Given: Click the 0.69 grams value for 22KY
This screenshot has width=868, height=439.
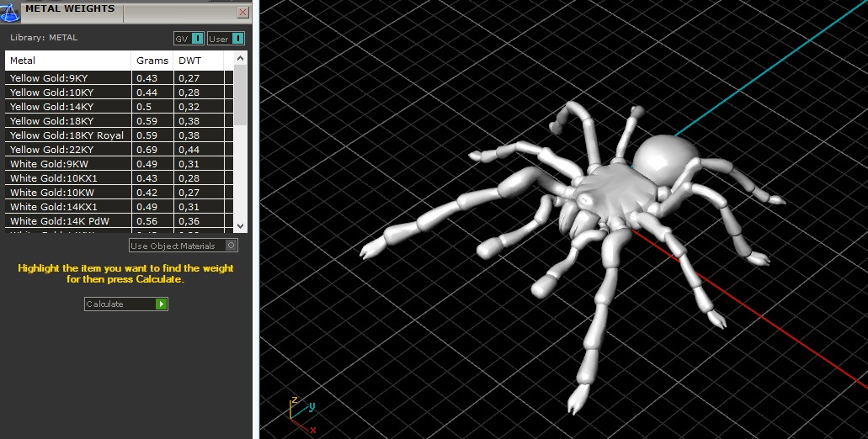Looking at the screenshot, I should coord(146,150).
